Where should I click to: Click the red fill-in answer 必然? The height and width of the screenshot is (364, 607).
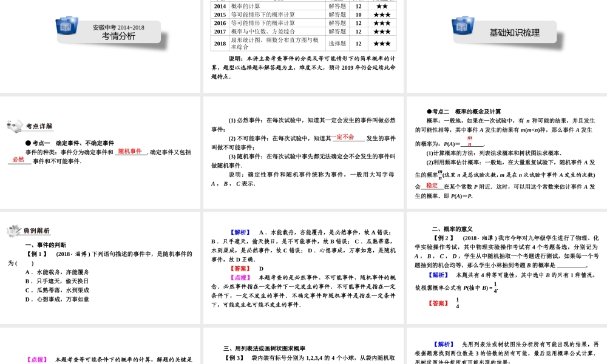pos(18,160)
